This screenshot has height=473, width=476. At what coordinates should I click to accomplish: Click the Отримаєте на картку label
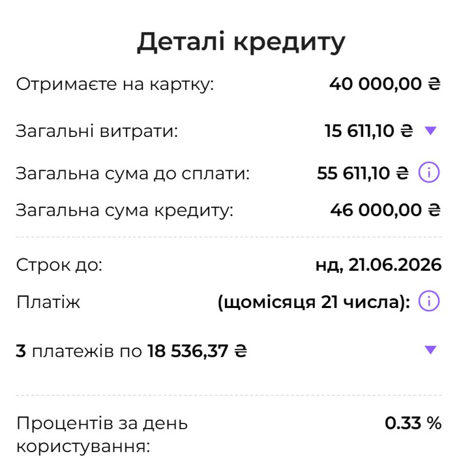(x=115, y=85)
